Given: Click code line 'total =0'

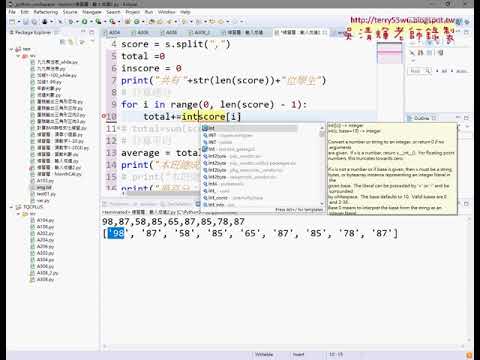Looking at the screenshot, I should pos(143,56).
